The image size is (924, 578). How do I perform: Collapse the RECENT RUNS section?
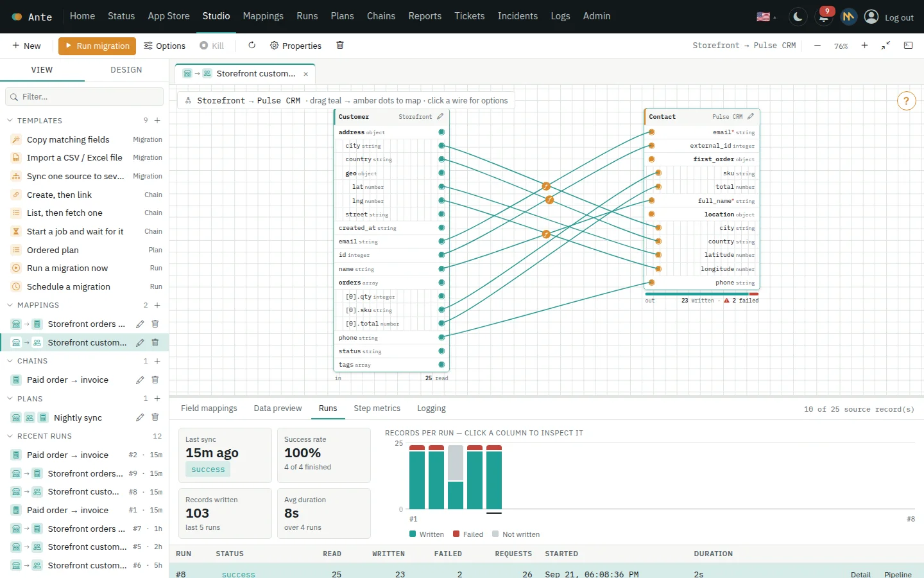pyautogui.click(x=10, y=436)
